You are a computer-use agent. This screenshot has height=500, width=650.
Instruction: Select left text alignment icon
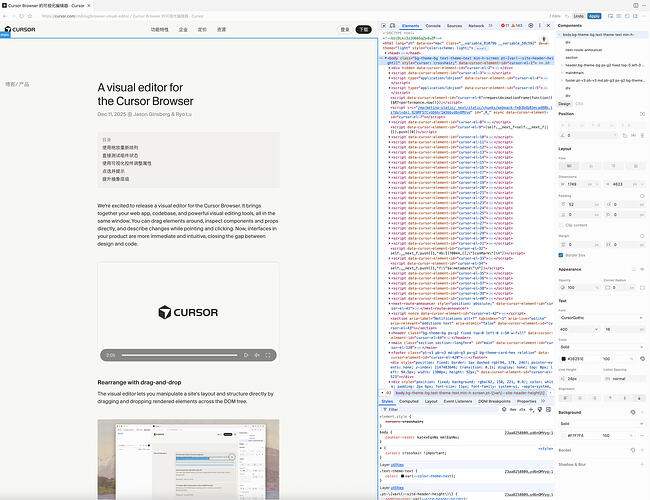click(565, 398)
